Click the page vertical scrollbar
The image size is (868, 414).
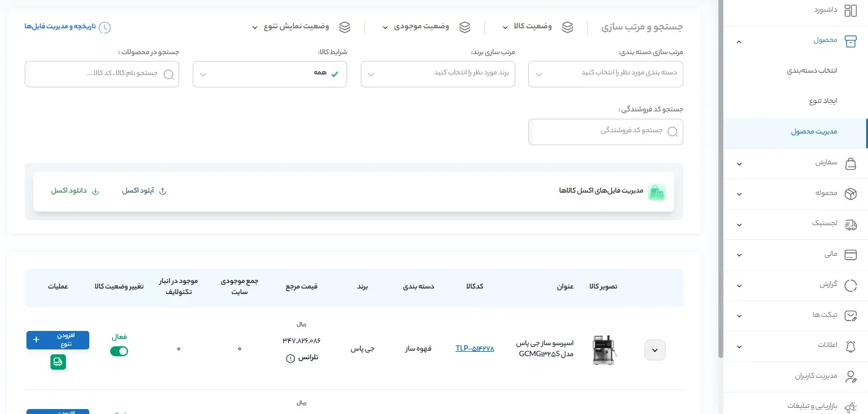pos(721,178)
